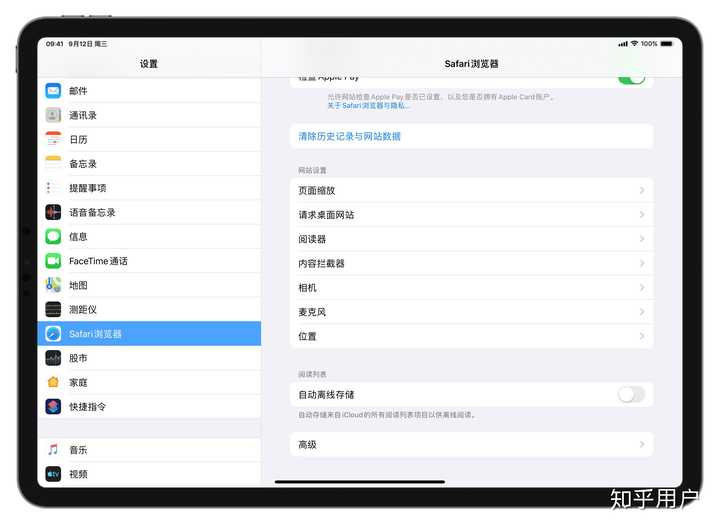This screenshot has height=525, width=720.
Task: Open 关于 Safari 浏览器与隐私 link
Action: (369, 106)
